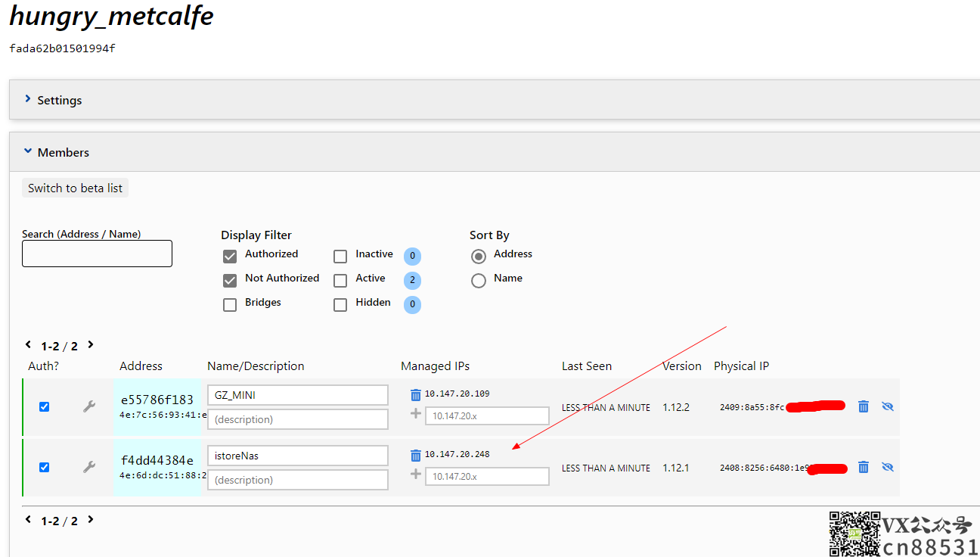Uncheck the Authorized display filter
This screenshot has width=980, height=557.
(230, 256)
